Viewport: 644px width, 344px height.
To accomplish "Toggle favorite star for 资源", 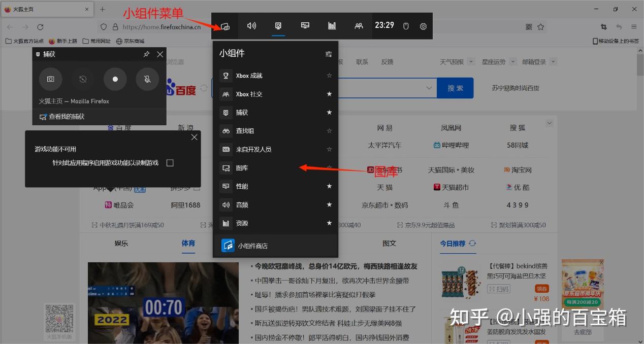I will [329, 223].
